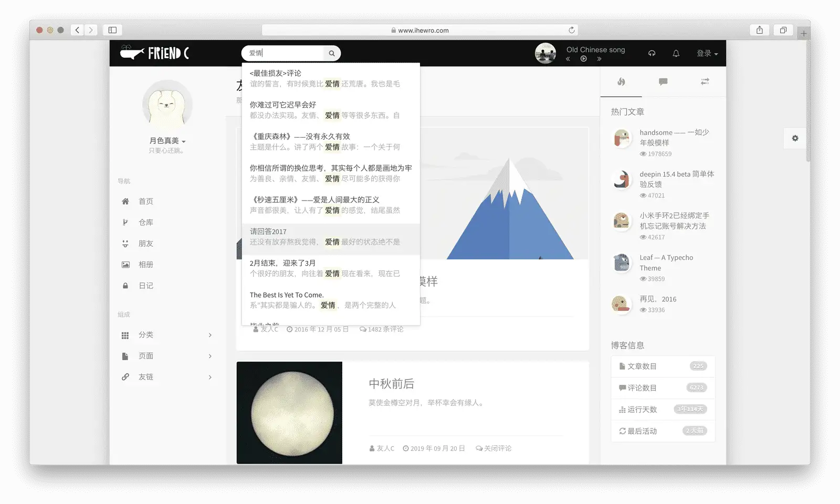Go back with Safari back button
The height and width of the screenshot is (504, 840).
coord(78,30)
